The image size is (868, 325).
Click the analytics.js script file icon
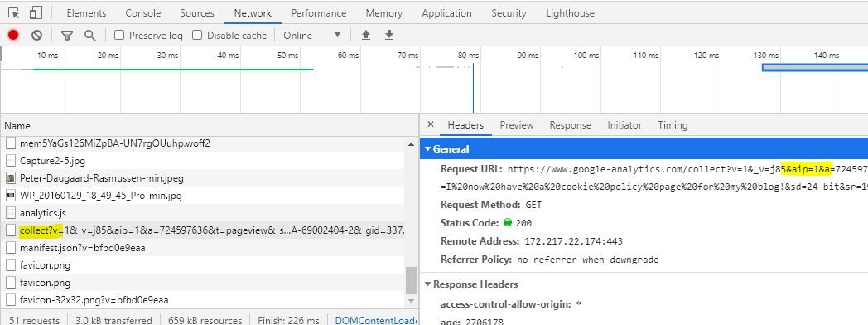(11, 212)
